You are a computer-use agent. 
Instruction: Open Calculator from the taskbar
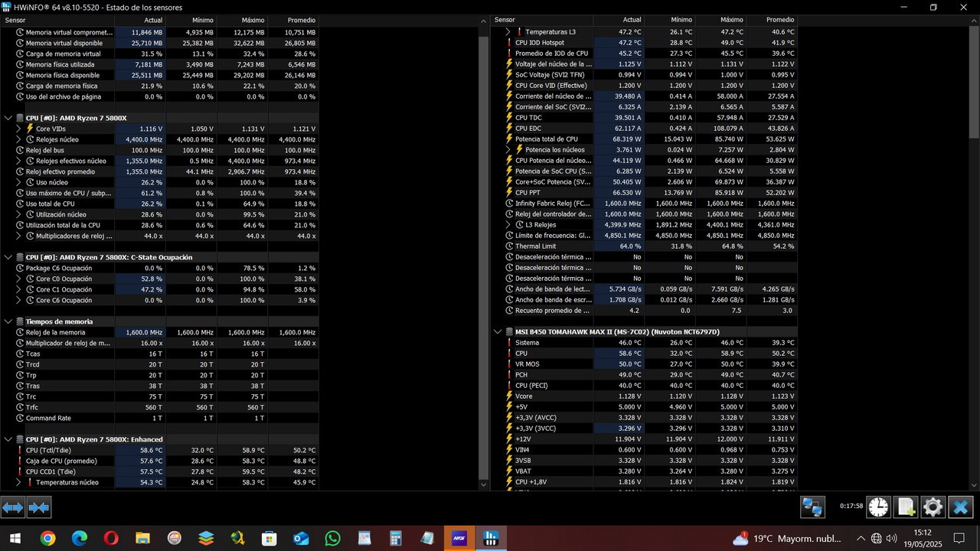(396, 539)
